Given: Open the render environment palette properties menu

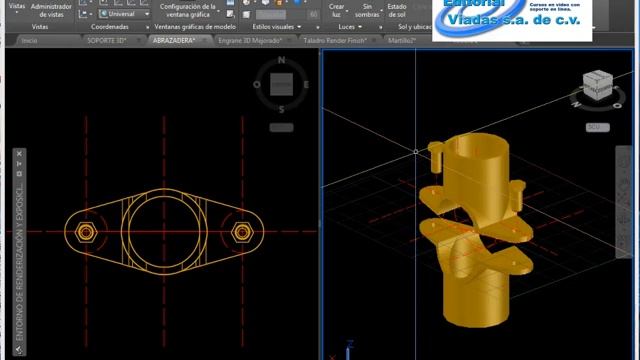Looking at the screenshot, I should pyautogui.click(x=19, y=174).
